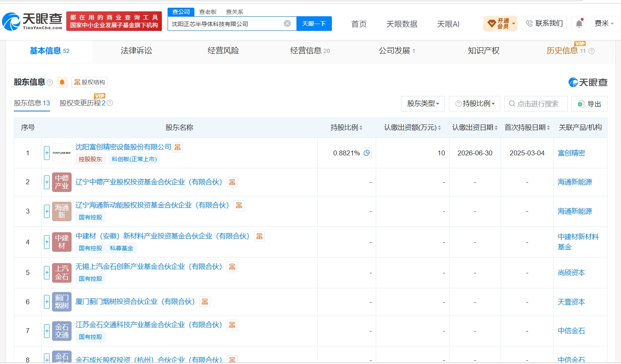Click the 股权结构 button

point(89,82)
